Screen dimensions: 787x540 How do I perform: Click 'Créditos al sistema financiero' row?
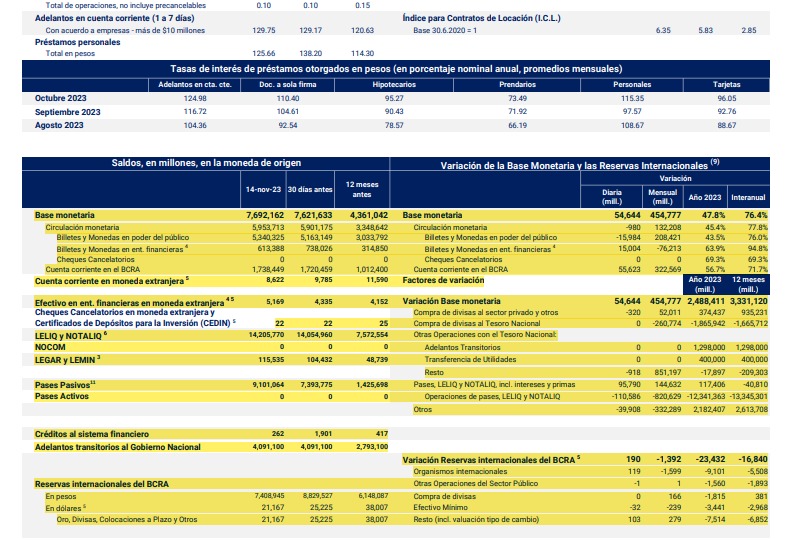92,433
